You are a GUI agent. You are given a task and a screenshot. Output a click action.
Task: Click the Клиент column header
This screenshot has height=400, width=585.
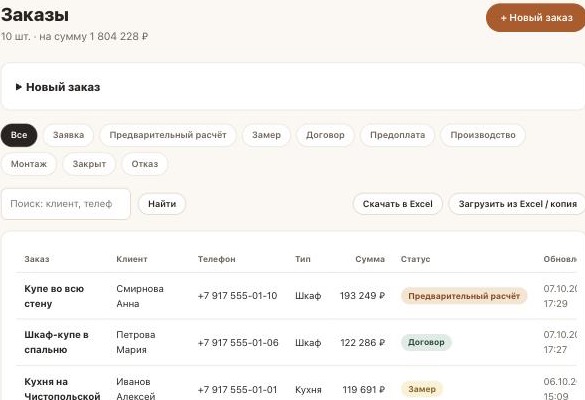click(x=132, y=259)
